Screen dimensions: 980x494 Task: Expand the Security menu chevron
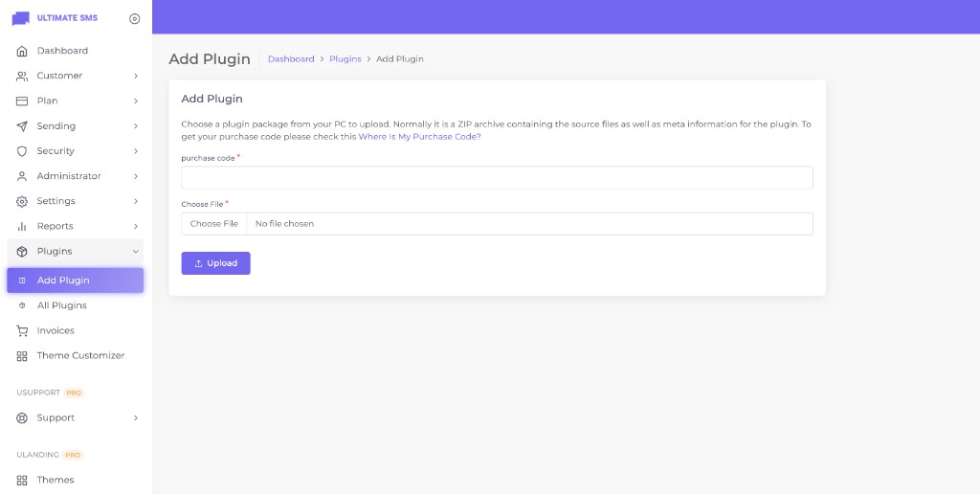(x=136, y=151)
